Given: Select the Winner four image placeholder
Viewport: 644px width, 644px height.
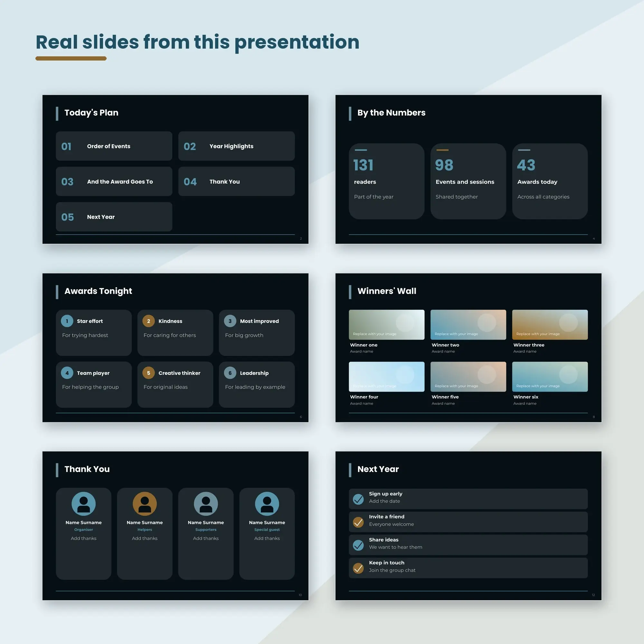Looking at the screenshot, I should [387, 377].
